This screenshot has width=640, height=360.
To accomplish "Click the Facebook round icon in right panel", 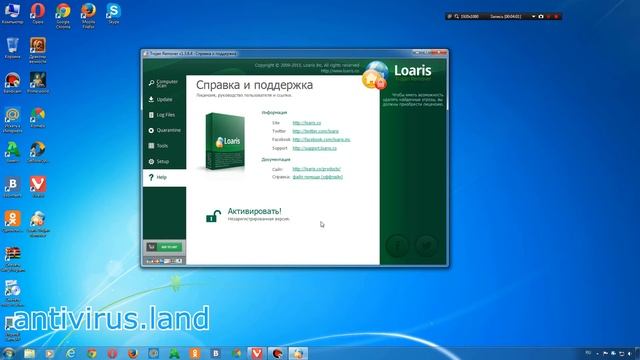I will [x=397, y=245].
